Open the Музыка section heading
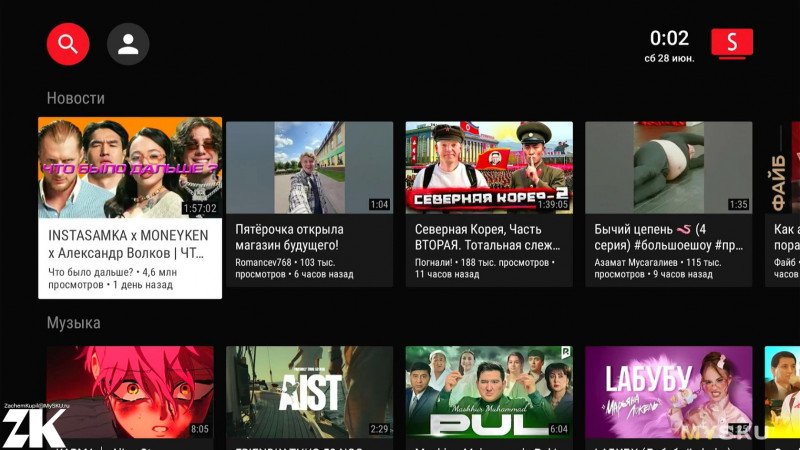 point(73,322)
